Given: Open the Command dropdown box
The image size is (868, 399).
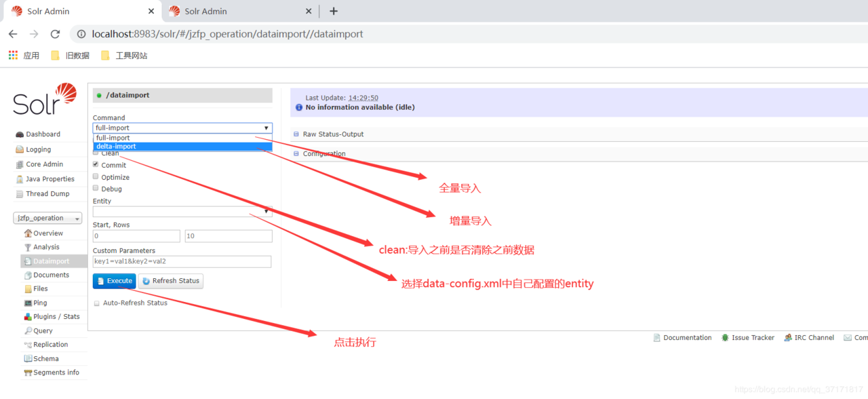Looking at the screenshot, I should point(182,128).
